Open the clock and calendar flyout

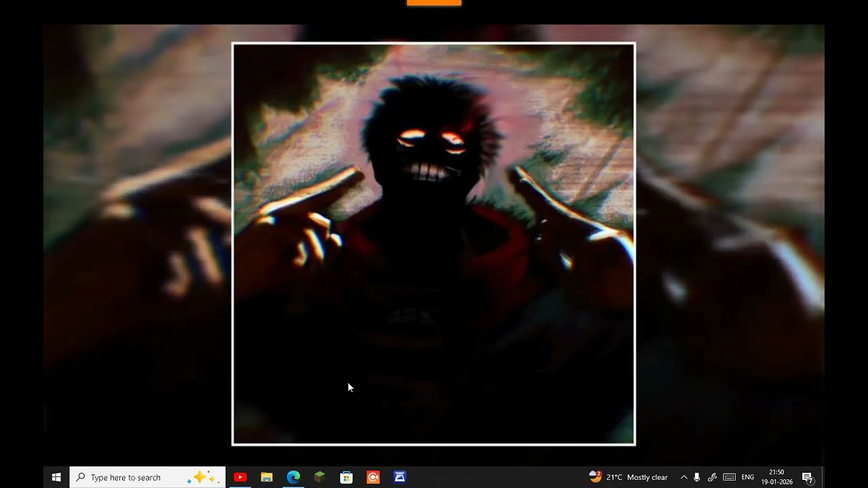click(x=776, y=477)
